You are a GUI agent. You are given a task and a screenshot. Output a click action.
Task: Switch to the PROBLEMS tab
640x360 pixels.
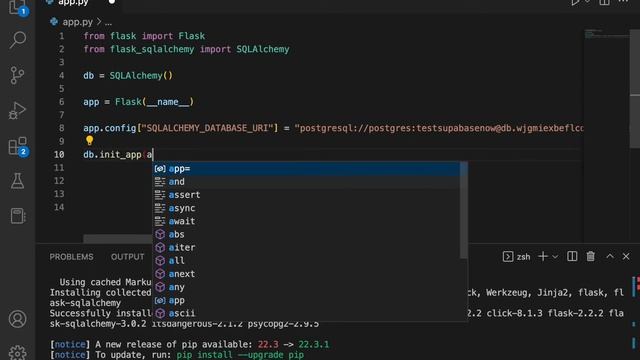click(x=71, y=257)
